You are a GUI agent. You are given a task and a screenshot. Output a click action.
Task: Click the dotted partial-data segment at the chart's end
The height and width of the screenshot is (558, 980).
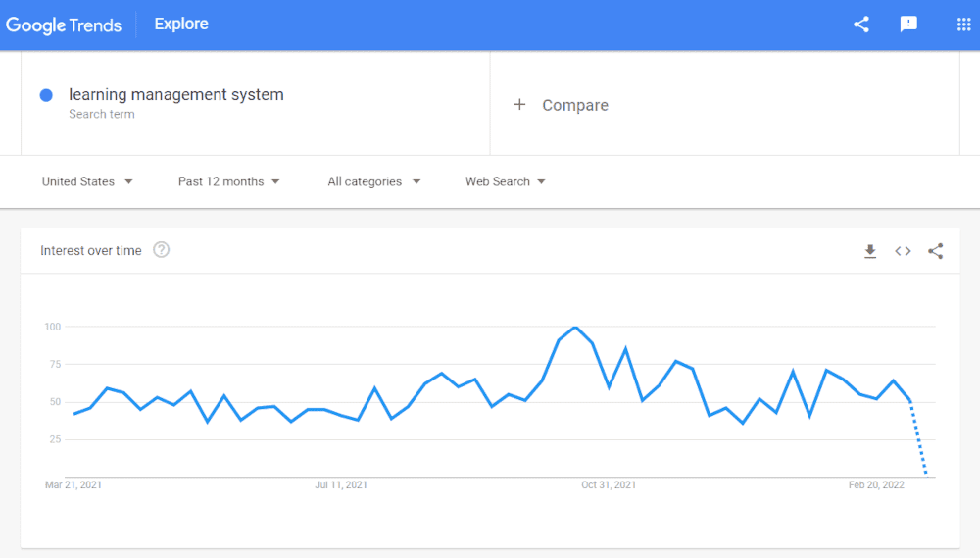point(919,438)
